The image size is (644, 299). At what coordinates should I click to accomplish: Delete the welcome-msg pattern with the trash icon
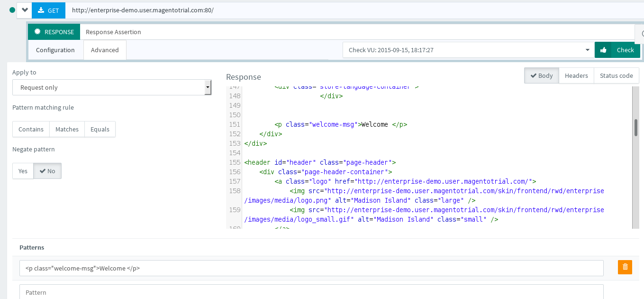point(625,267)
